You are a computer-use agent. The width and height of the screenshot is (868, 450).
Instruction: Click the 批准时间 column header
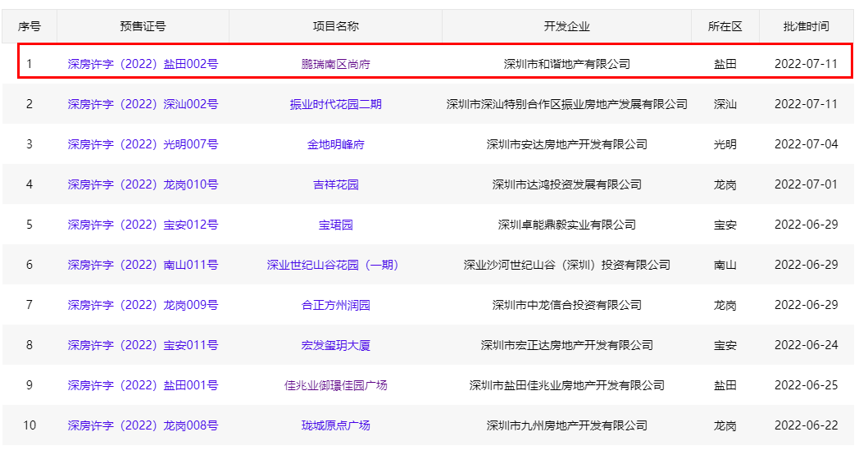(806, 26)
